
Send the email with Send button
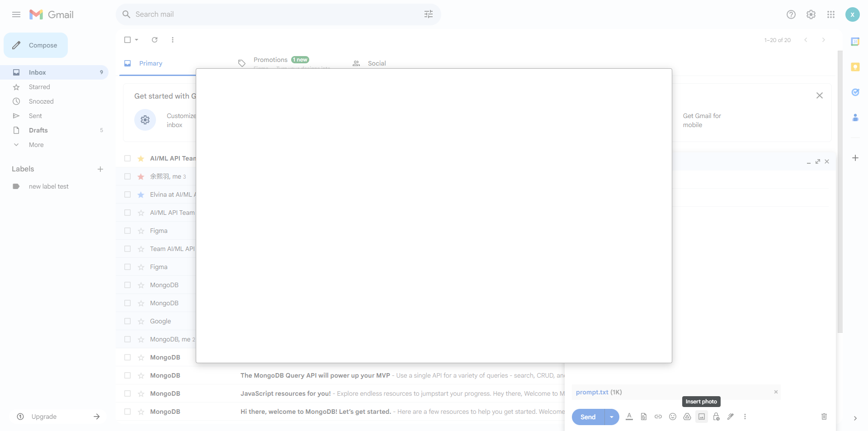[x=588, y=417]
